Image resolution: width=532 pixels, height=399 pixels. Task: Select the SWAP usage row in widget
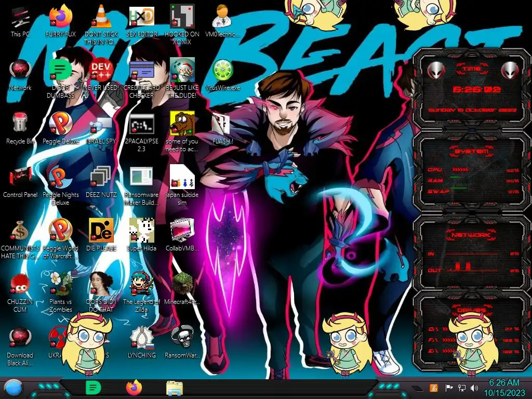(473, 192)
